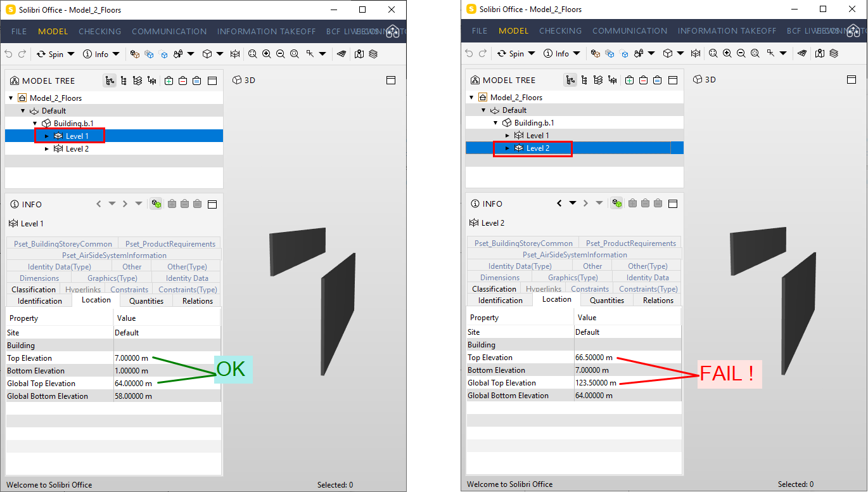
Task: Collapse Building.b.1 node in right Model Tree
Action: [x=495, y=123]
